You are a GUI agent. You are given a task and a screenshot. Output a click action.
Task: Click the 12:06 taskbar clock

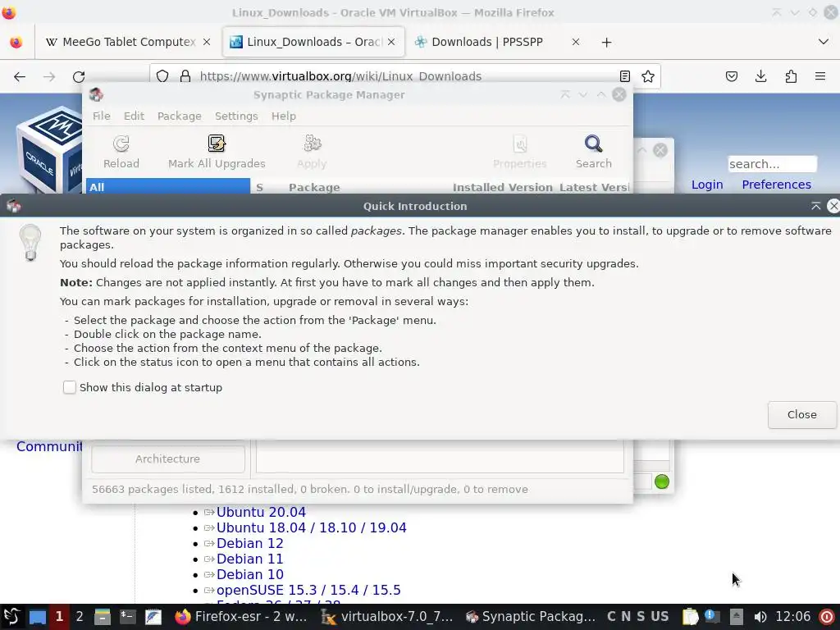pos(793,617)
